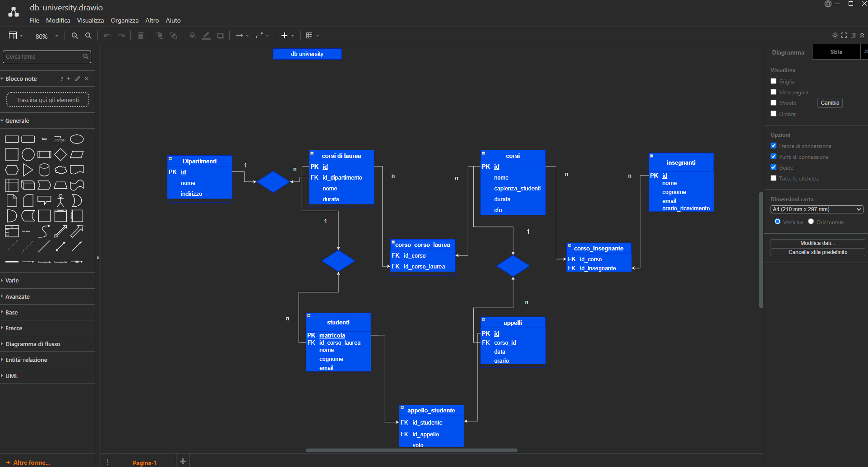Click the delete trash icon
Viewport: 868px width, 467px height.
[x=141, y=36]
